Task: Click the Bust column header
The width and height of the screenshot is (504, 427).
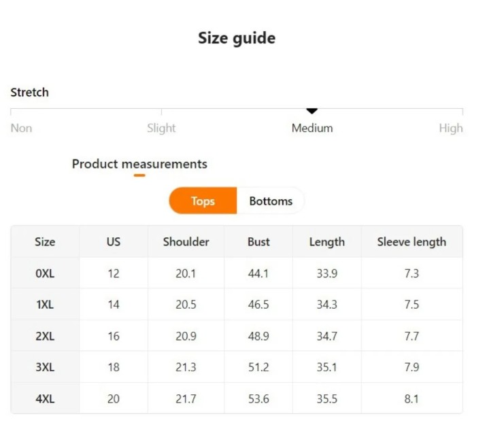Action: pyautogui.click(x=258, y=241)
